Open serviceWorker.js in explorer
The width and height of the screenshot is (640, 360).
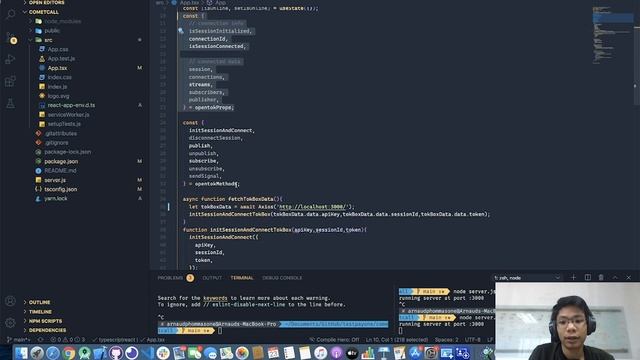point(68,115)
